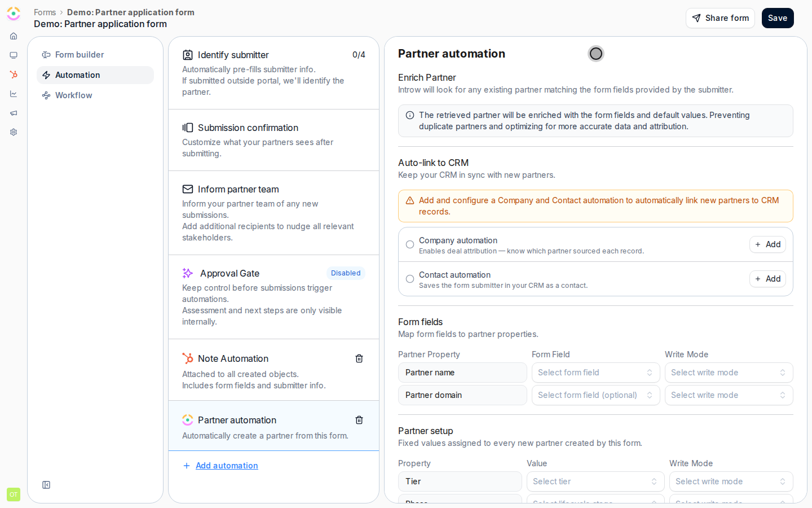Click the Inform partner team envelope icon
812x508 pixels.
pyautogui.click(x=188, y=189)
